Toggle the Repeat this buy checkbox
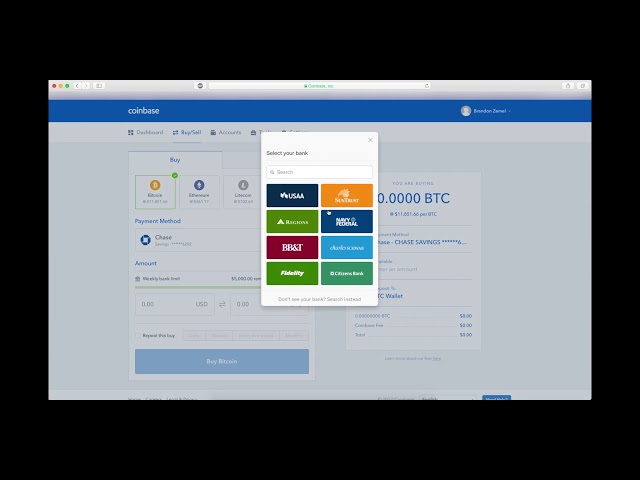The width and height of the screenshot is (640, 480). 138,336
